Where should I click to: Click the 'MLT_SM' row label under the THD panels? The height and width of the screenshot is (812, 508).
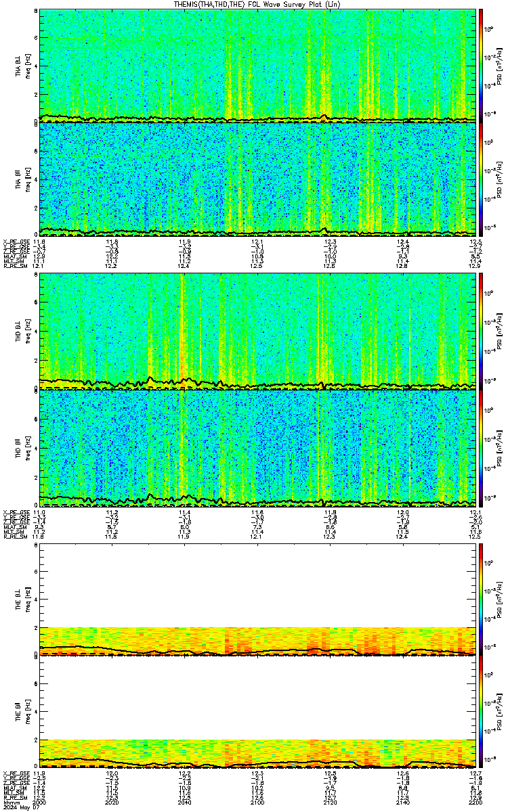click(14, 533)
